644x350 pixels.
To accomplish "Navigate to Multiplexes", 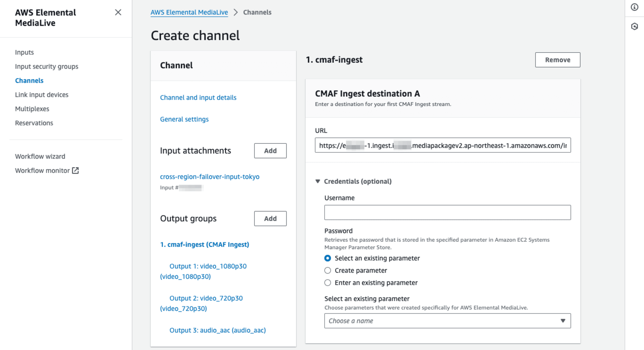I will 32,109.
